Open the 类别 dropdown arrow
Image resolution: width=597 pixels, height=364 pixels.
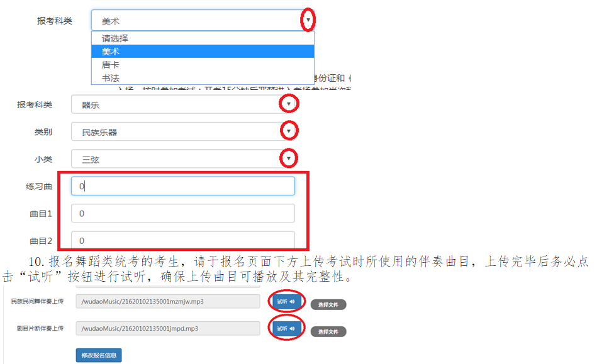288,131
